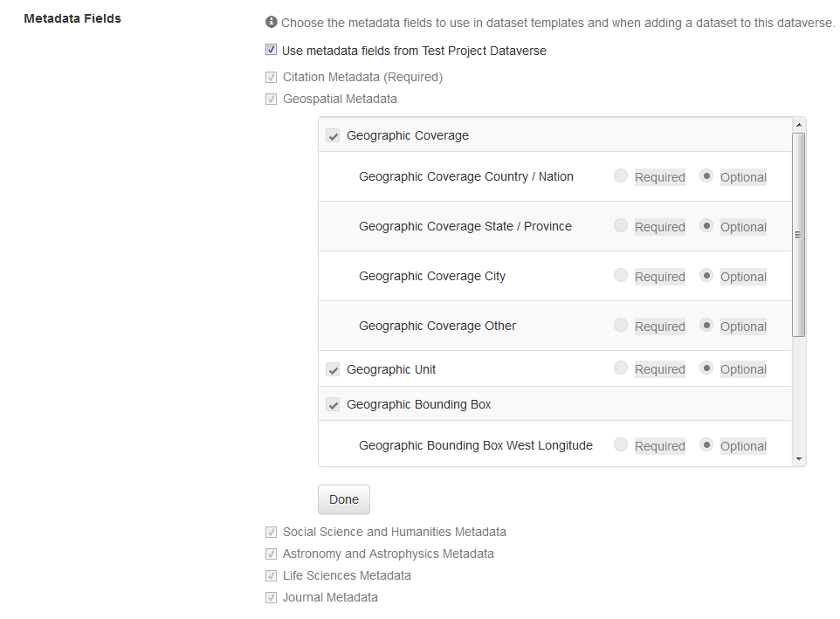Set Geographic Coverage City as Optional

[x=706, y=275]
